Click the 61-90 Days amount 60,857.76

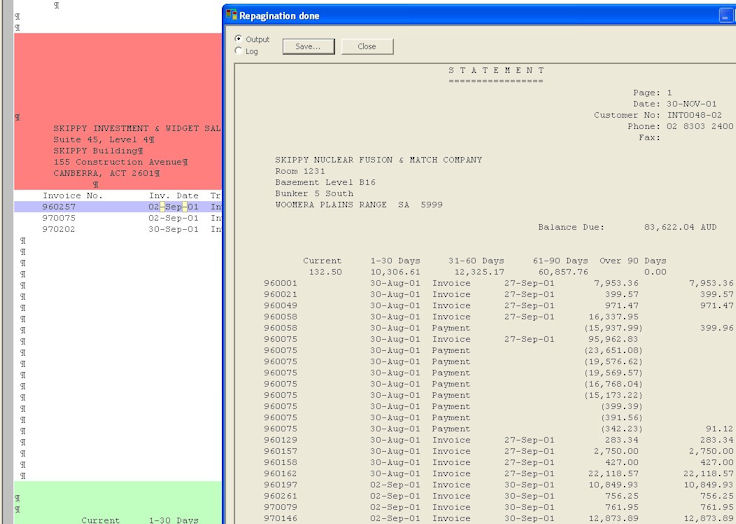coord(563,272)
